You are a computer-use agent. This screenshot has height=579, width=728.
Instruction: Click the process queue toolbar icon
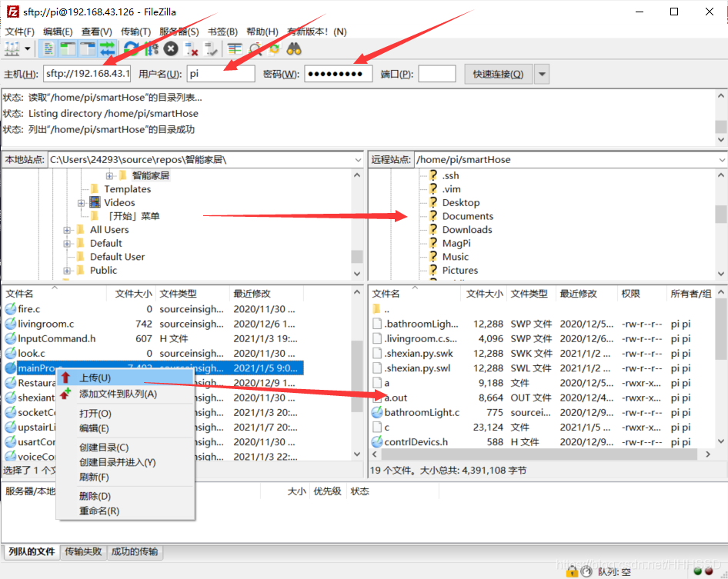pyautogui.click(x=151, y=48)
